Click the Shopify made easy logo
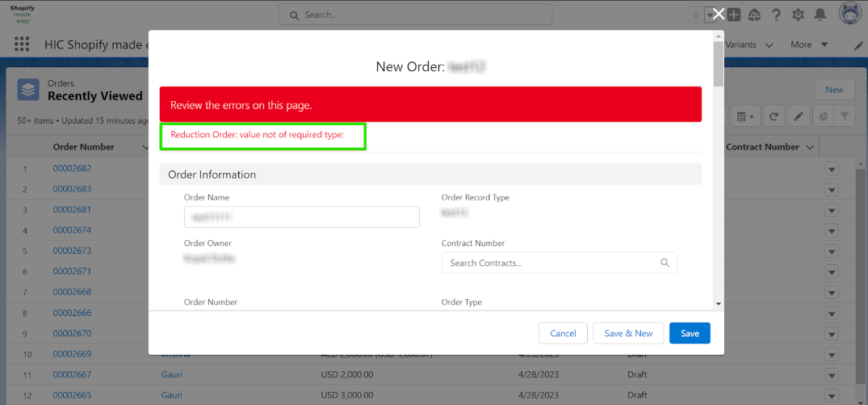868x405 pixels. click(23, 15)
